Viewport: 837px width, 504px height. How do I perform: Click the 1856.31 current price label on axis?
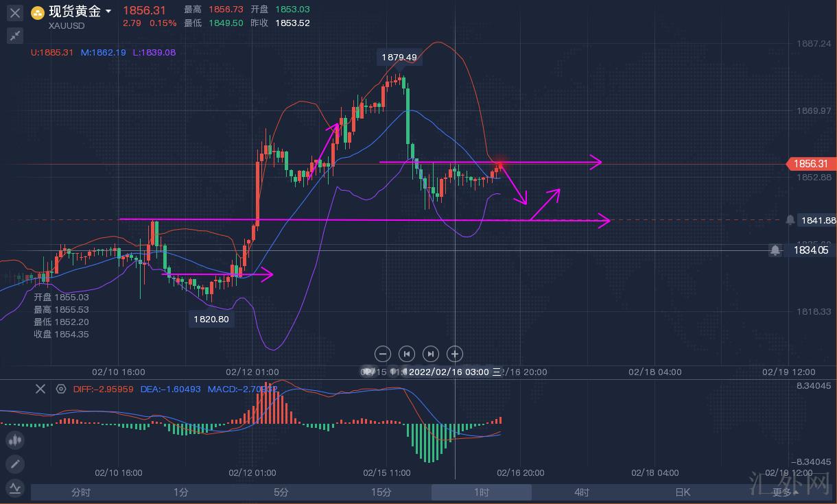coord(811,164)
